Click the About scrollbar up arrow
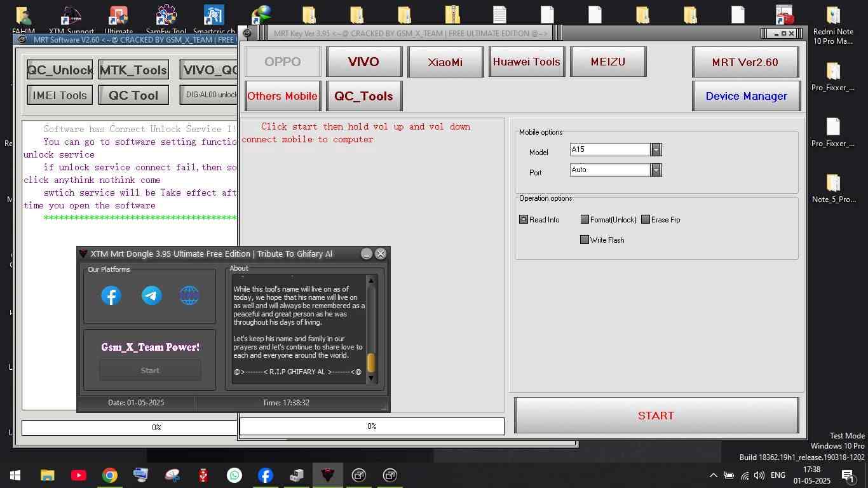The width and height of the screenshot is (868, 488). click(x=371, y=280)
